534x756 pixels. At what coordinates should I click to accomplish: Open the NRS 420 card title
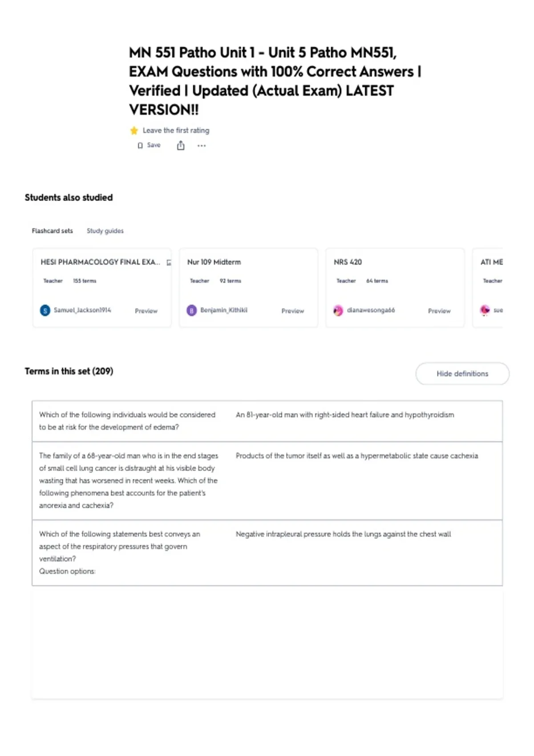click(x=348, y=262)
